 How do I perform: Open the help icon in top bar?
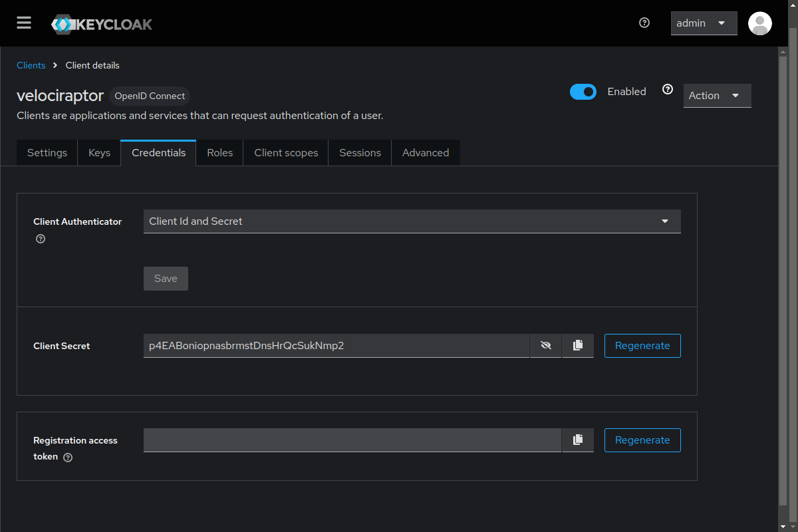point(644,23)
